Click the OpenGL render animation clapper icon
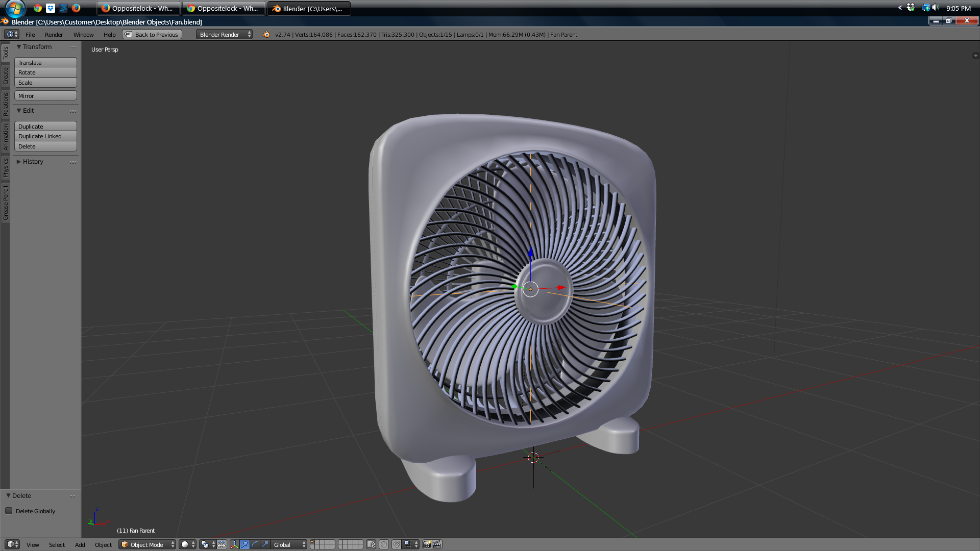The height and width of the screenshot is (551, 980). tap(437, 544)
